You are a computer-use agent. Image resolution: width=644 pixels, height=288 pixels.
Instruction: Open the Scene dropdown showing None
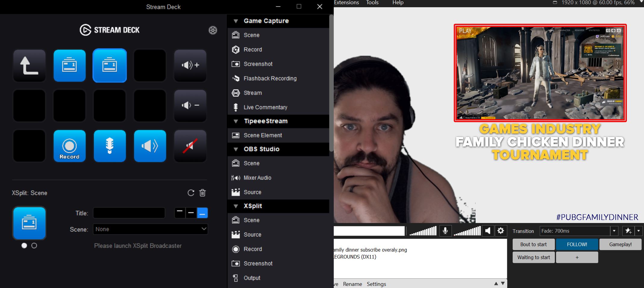pyautogui.click(x=151, y=229)
